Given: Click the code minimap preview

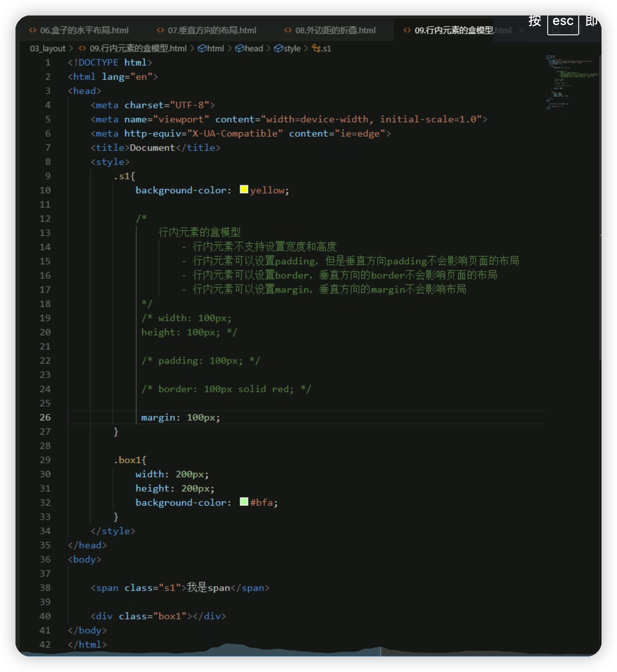Looking at the screenshot, I should point(571,82).
